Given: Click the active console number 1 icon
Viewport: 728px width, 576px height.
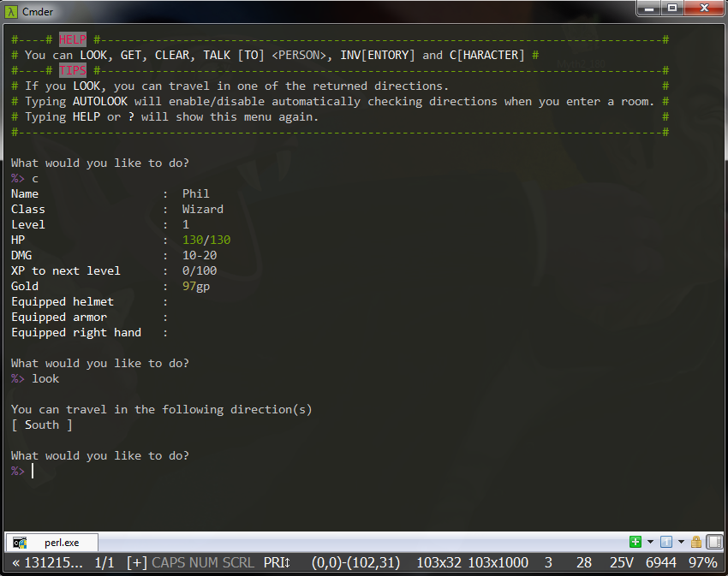Looking at the screenshot, I should click(666, 542).
